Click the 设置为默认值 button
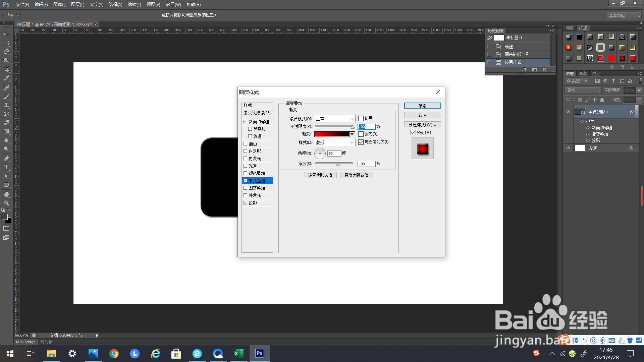The height and width of the screenshot is (362, 644). pos(320,175)
